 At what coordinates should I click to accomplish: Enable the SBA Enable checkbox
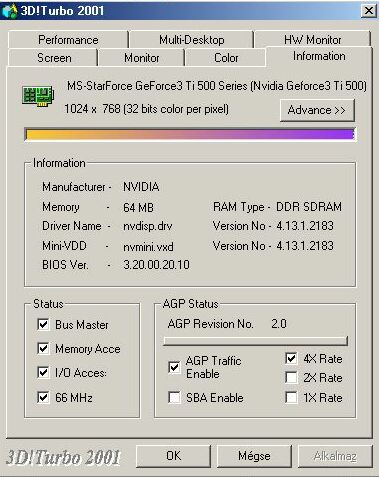pos(174,397)
